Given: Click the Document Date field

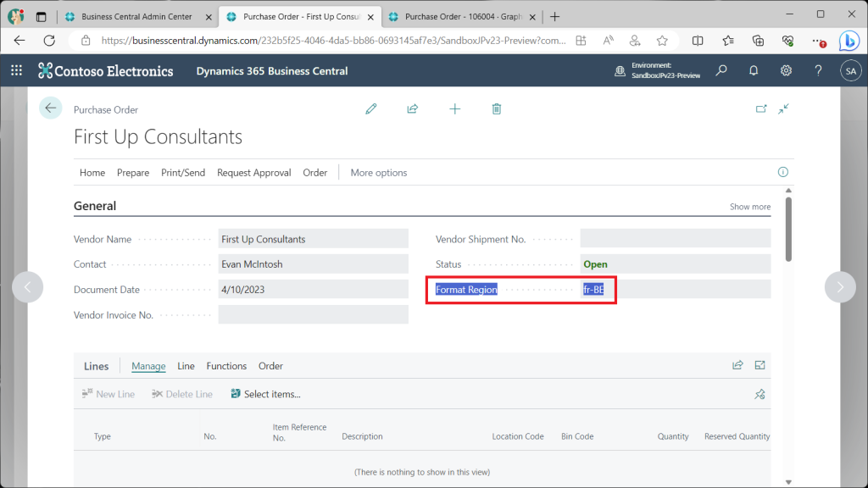Looking at the screenshot, I should [314, 290].
